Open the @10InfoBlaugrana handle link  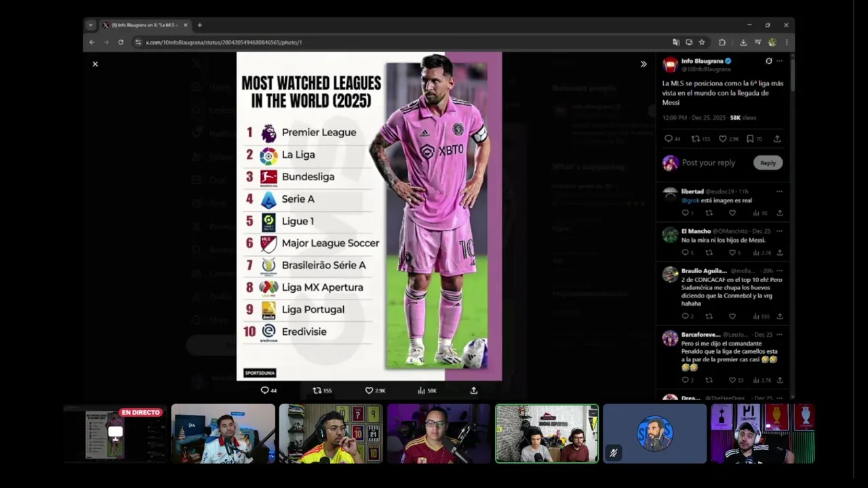click(706, 69)
